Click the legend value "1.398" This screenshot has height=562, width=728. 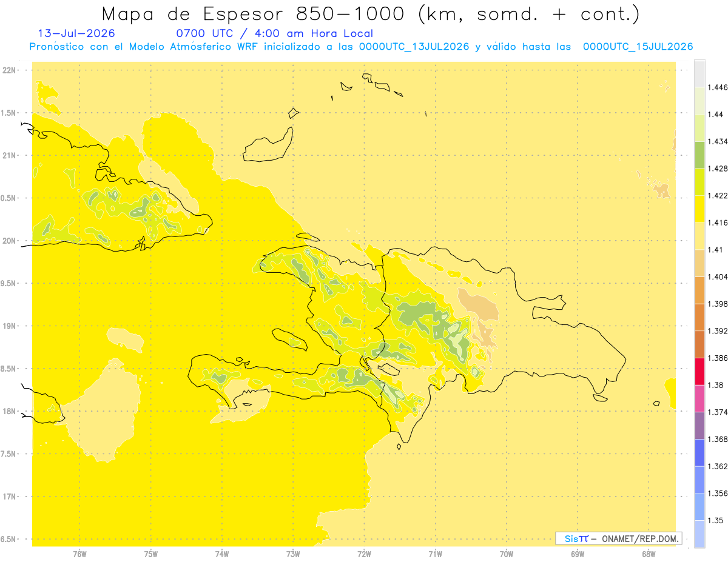tap(719, 304)
